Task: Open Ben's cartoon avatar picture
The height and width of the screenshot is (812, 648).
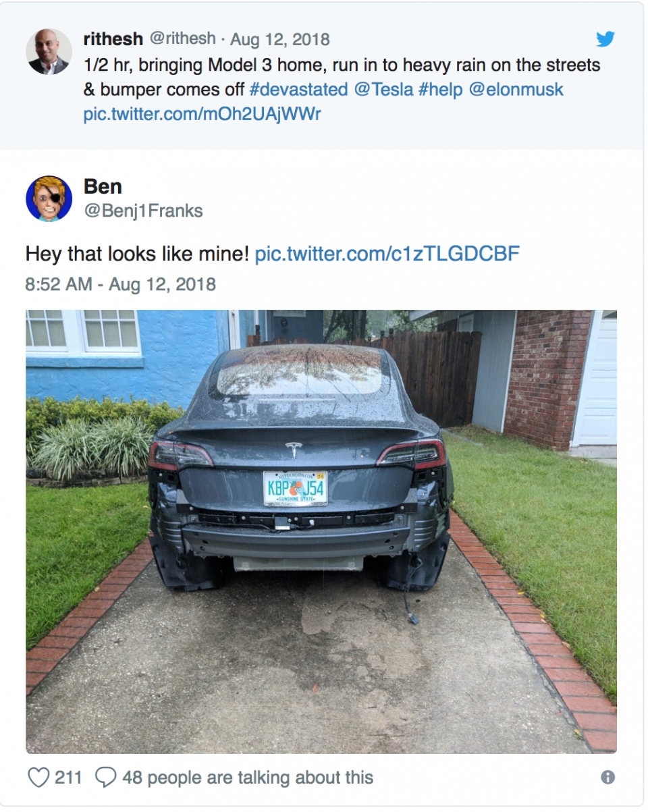Action: tap(49, 198)
